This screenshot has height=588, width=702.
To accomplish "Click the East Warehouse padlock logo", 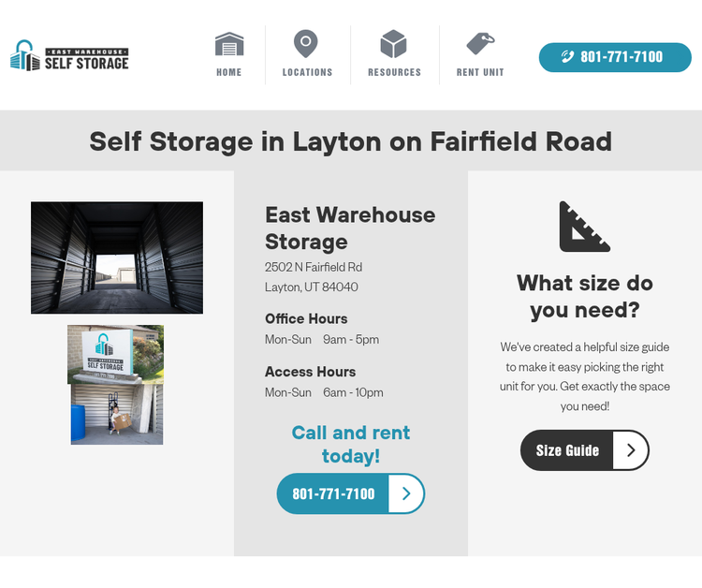I will [24, 55].
